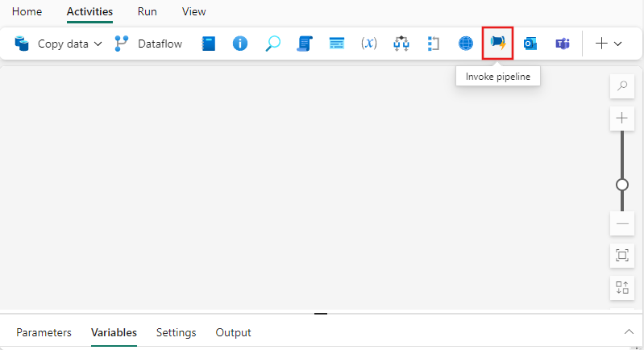Fit the canvas to screen
This screenshot has height=350, width=644.
click(622, 255)
